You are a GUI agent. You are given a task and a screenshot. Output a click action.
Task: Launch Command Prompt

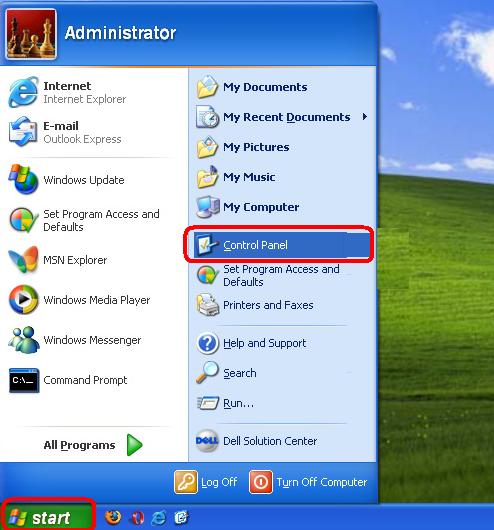(68, 380)
